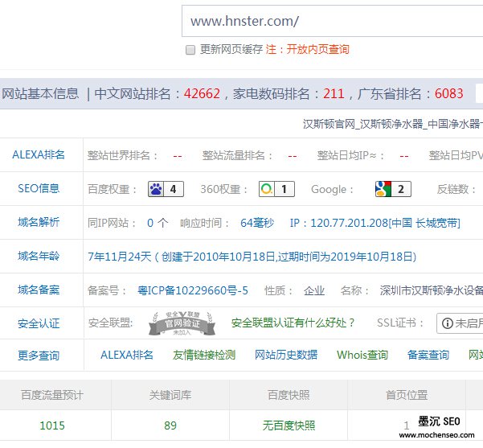
Task: Click the 百度快照 column header
Action: click(x=289, y=395)
